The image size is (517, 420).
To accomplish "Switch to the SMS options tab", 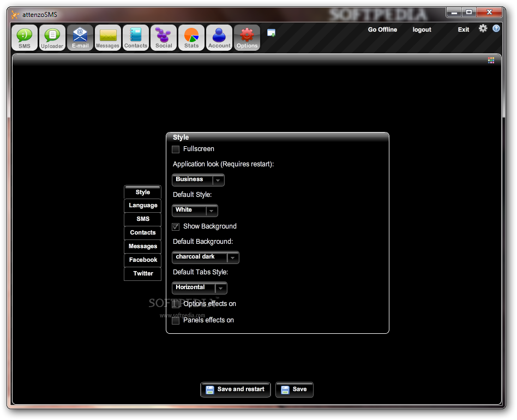I will point(142,219).
